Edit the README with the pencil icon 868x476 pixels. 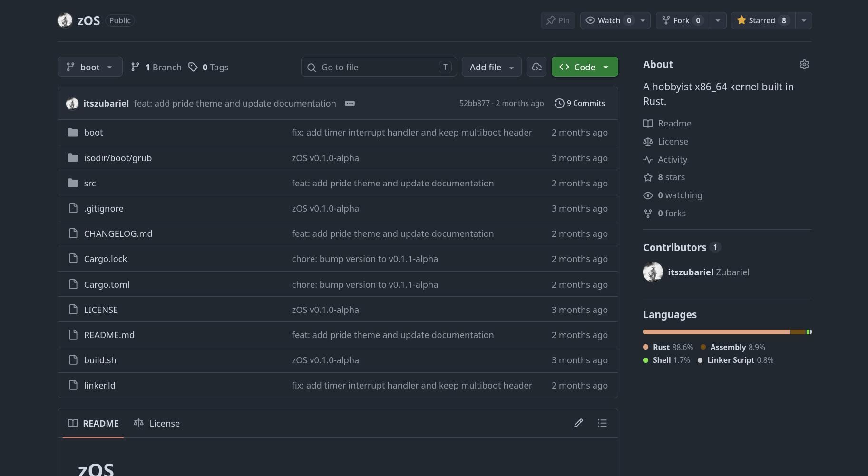[578, 423]
